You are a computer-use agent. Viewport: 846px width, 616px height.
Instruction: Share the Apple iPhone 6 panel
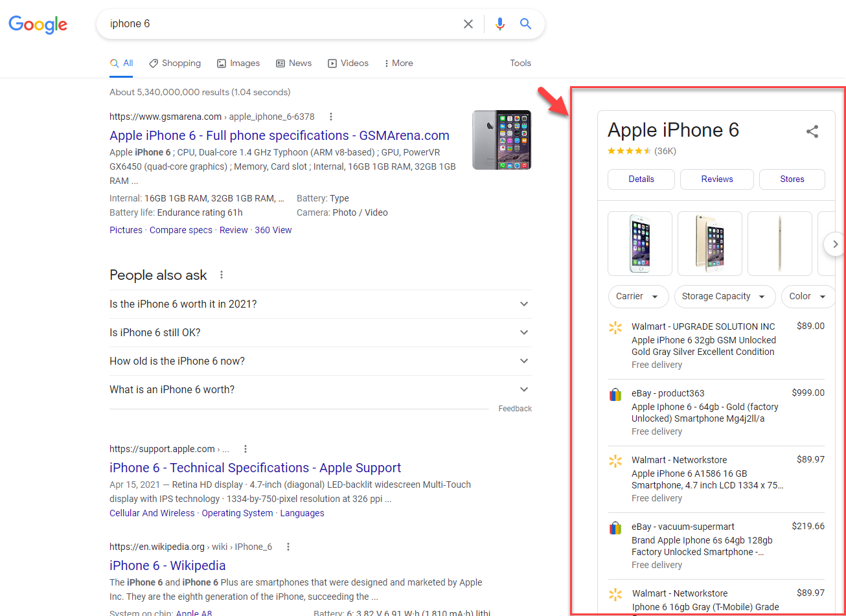pyautogui.click(x=812, y=131)
